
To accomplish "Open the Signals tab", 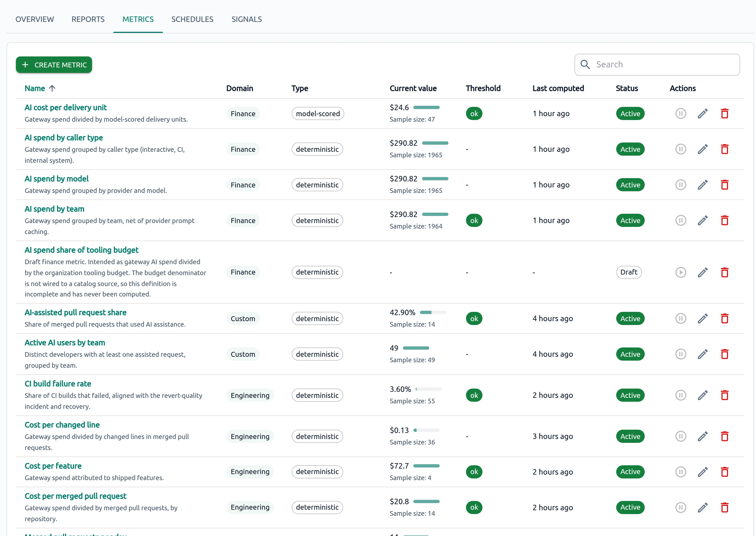I will tap(247, 19).
